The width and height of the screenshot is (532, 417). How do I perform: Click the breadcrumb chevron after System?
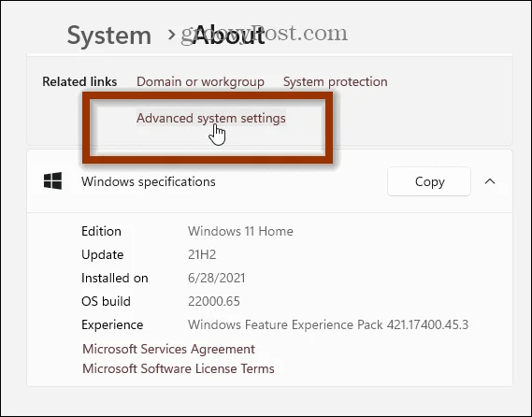(x=172, y=35)
